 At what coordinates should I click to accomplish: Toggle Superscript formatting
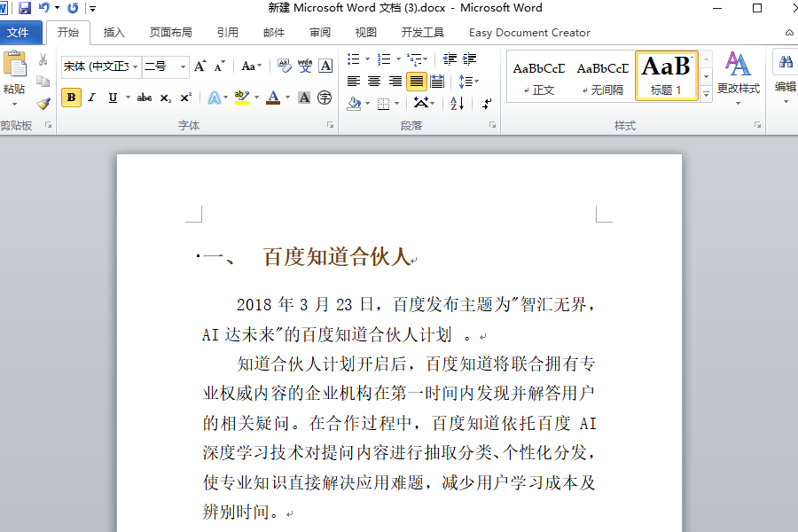[186, 98]
